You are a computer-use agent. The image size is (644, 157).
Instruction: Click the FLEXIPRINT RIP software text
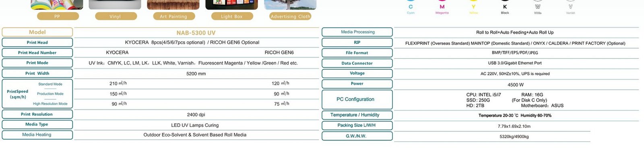[x=515, y=43]
